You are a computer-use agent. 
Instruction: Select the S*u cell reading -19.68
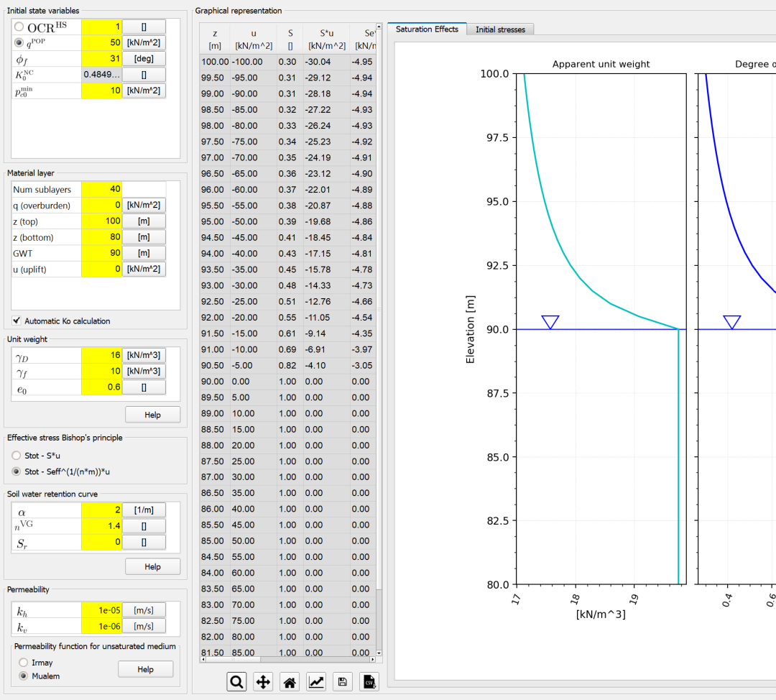(x=327, y=221)
